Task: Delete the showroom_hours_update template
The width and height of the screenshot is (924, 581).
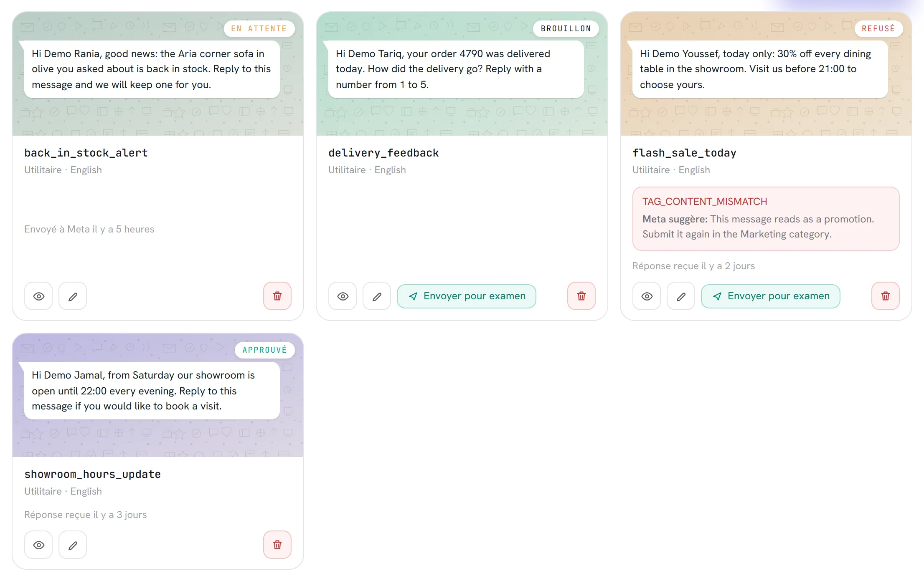Action: tap(277, 545)
